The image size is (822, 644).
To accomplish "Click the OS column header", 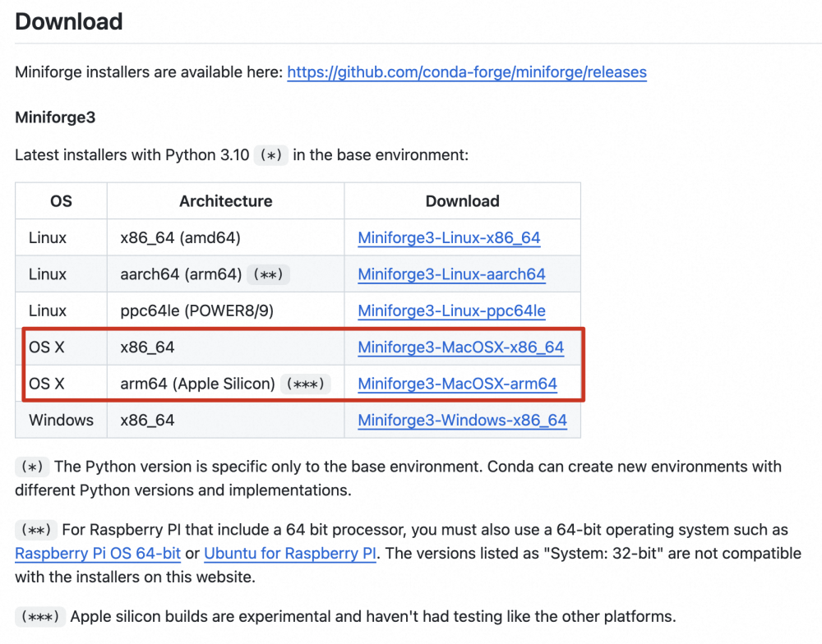I will (x=61, y=201).
